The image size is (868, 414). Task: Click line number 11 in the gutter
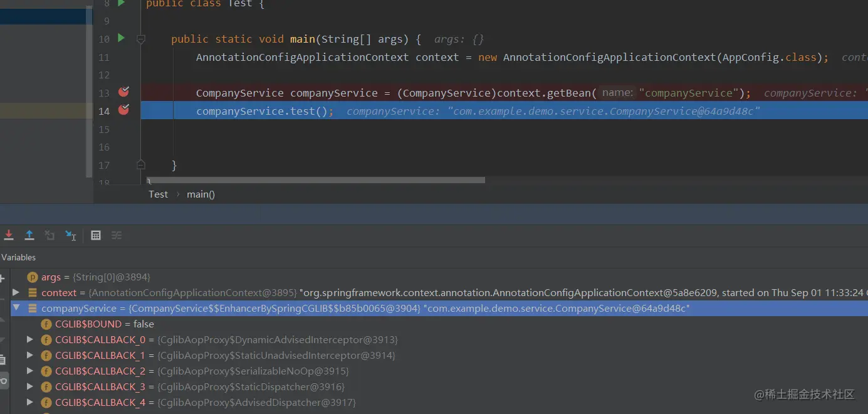[103, 57]
